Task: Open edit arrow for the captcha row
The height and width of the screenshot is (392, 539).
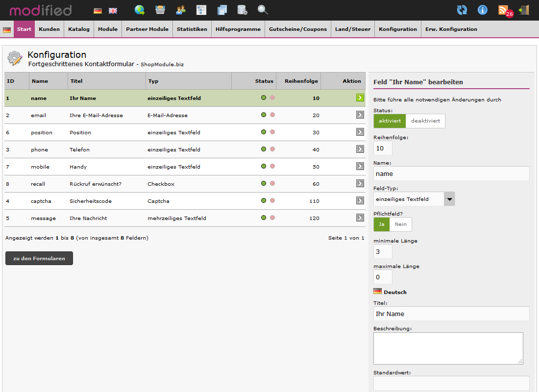Action: [360, 200]
